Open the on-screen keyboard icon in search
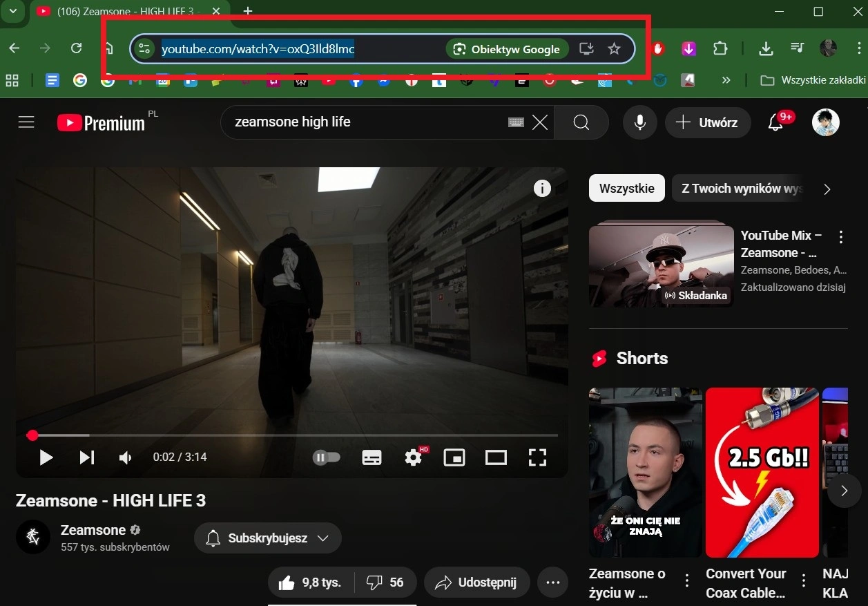The width and height of the screenshot is (868, 606). 516,122
